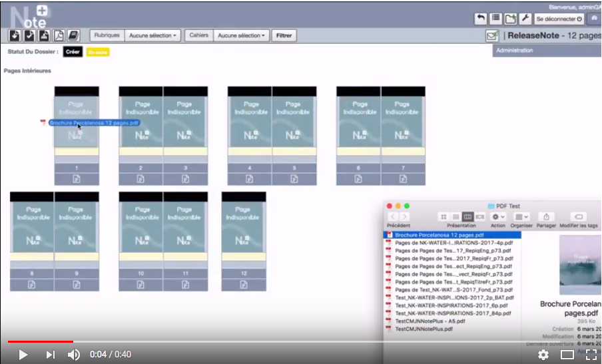Play the video
602x364 pixels.
point(23,355)
